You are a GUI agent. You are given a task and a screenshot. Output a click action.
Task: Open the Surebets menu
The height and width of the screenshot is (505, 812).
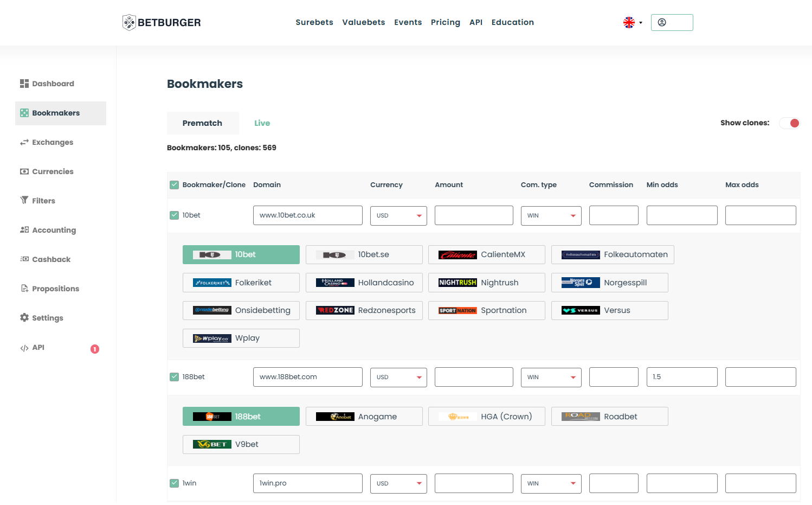314,22
